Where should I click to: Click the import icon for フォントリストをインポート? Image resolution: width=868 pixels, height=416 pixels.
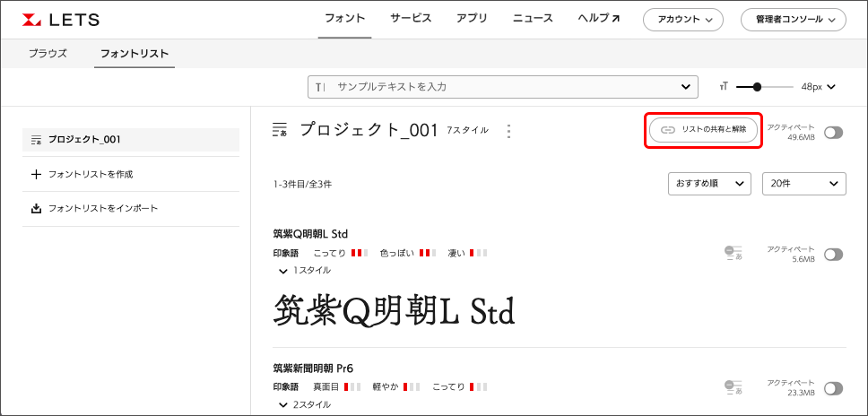(36, 208)
